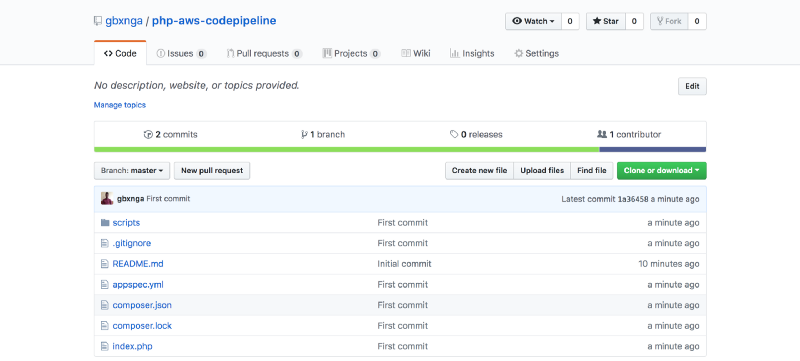Viewport: 800px width, 361px height.
Task: Open the composer.lock file name link
Action: 142,325
